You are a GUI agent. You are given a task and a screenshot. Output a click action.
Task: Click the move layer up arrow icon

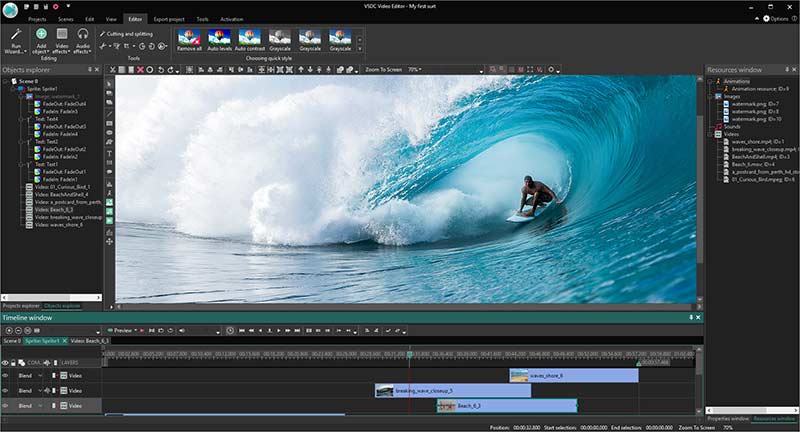[301, 70]
